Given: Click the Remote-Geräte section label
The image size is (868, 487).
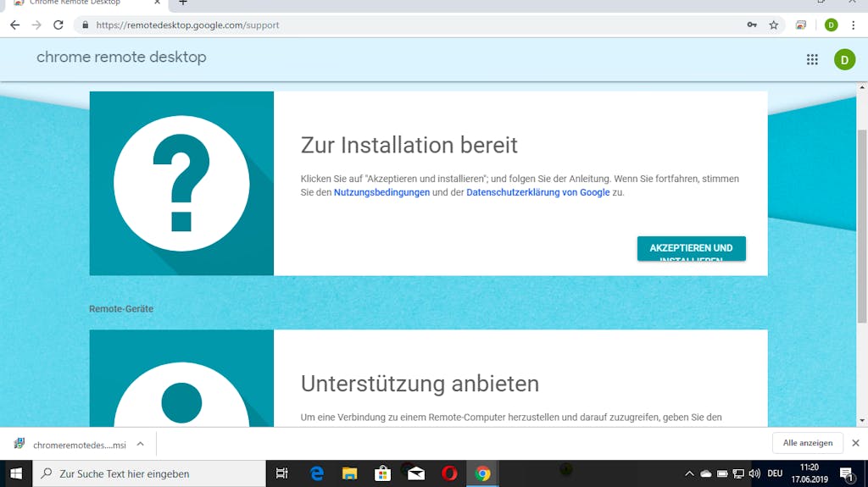Looking at the screenshot, I should click(x=121, y=309).
